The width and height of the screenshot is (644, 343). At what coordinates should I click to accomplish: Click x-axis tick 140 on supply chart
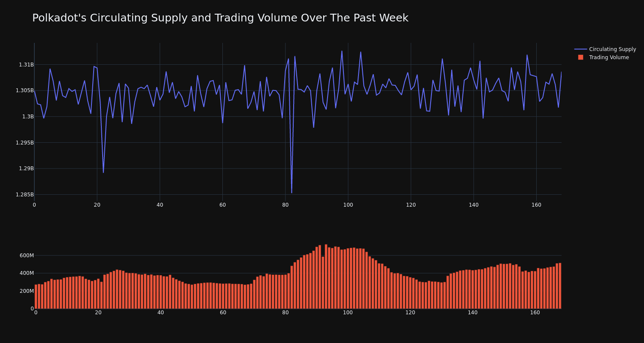coord(474,205)
